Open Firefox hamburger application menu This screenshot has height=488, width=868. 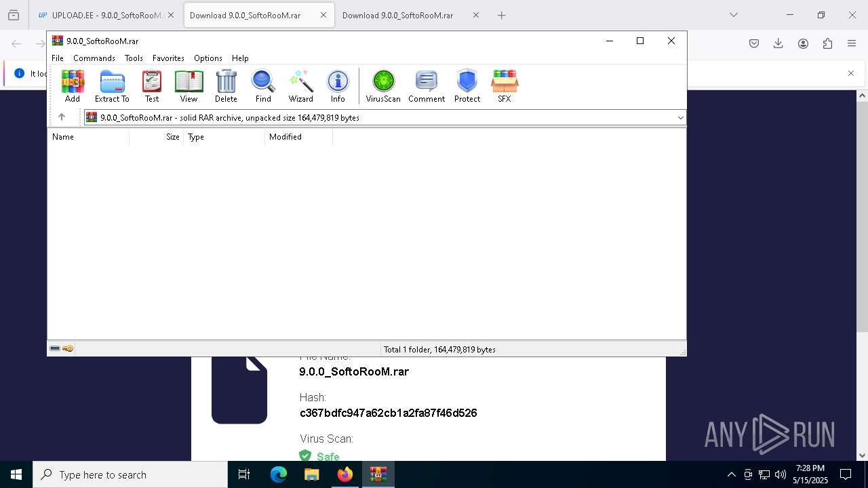(x=852, y=43)
